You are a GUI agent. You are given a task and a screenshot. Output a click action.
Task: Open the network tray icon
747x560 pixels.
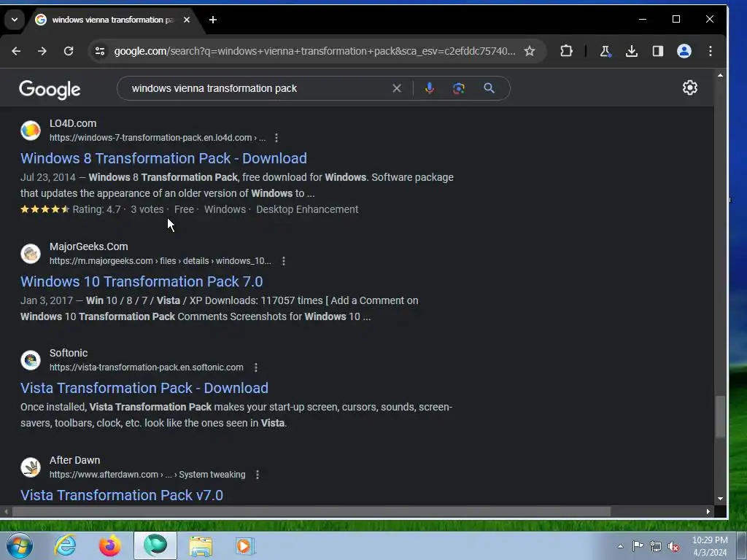tap(656, 546)
